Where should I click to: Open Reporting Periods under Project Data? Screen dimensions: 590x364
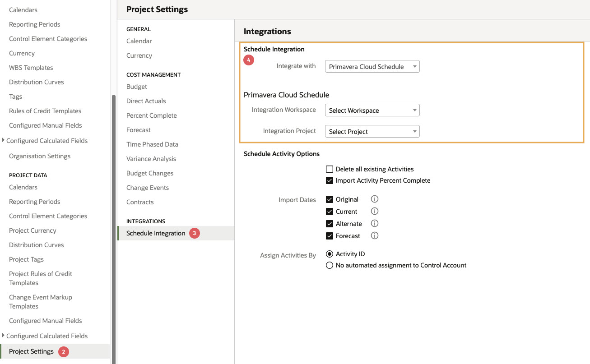[34, 202]
